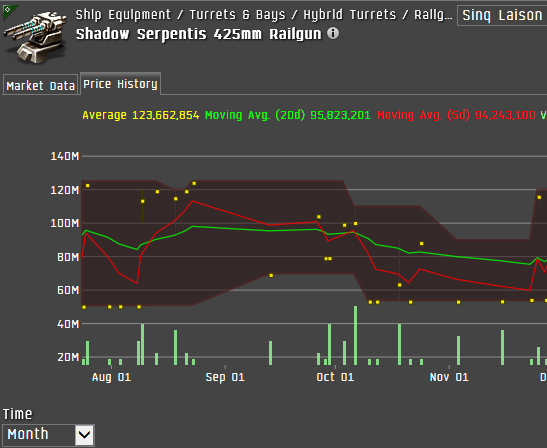Click the Sep 01 date label

point(225,377)
